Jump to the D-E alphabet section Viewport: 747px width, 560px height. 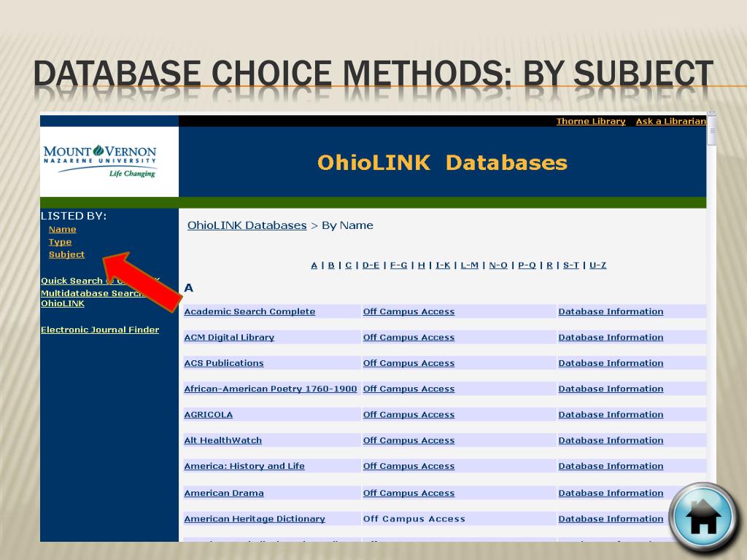click(371, 265)
